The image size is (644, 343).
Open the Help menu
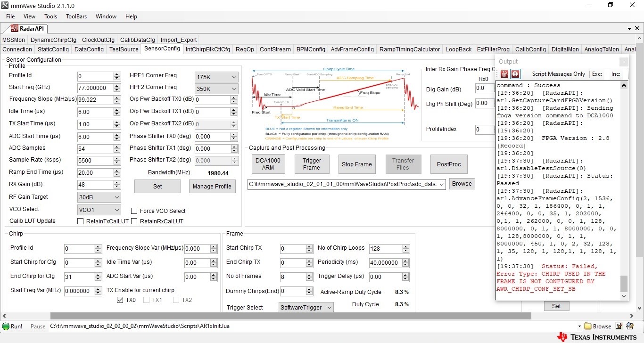tap(131, 16)
